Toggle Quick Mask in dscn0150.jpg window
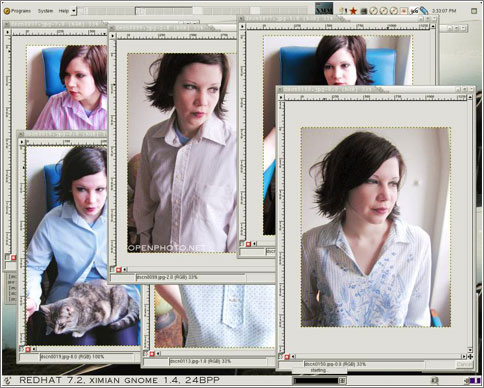This screenshot has height=388, width=484. pos(287,357)
